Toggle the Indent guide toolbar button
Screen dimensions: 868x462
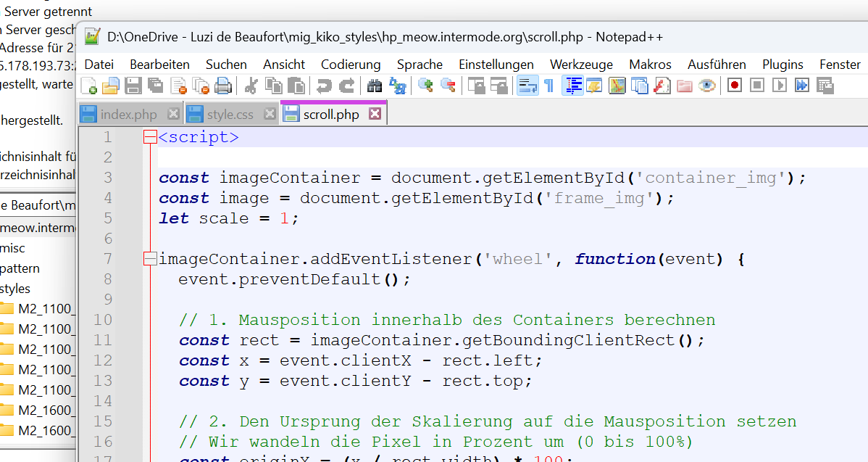[572, 86]
